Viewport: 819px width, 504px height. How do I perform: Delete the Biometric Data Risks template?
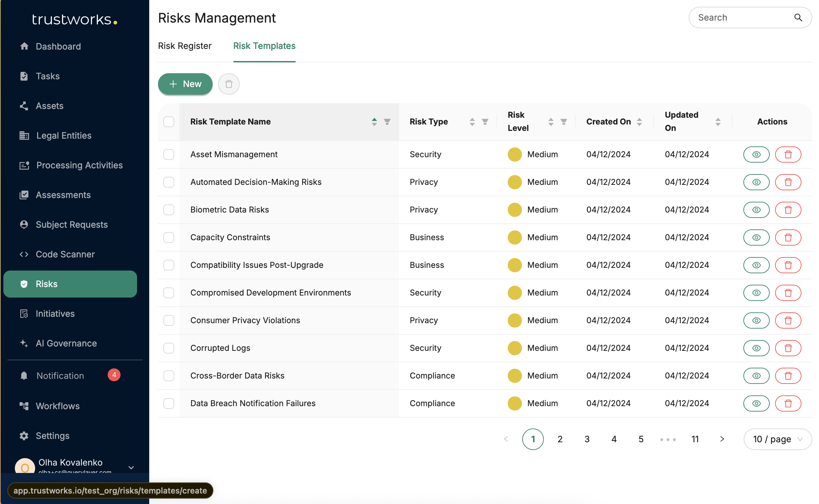tap(788, 210)
